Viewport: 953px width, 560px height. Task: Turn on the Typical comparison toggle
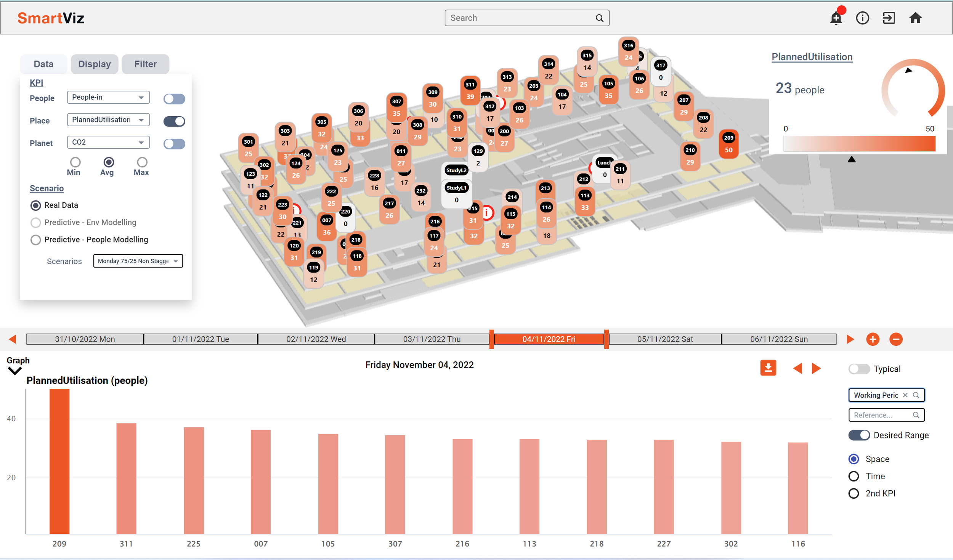point(859,369)
